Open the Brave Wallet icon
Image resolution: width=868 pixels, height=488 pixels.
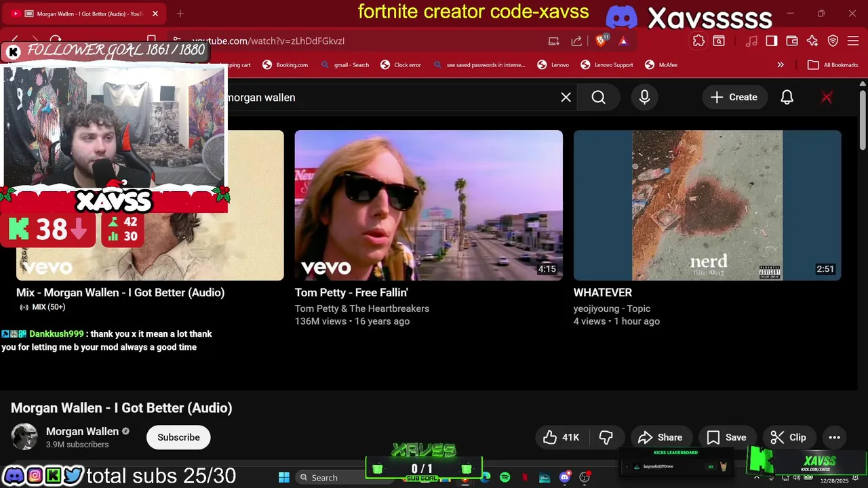click(791, 41)
